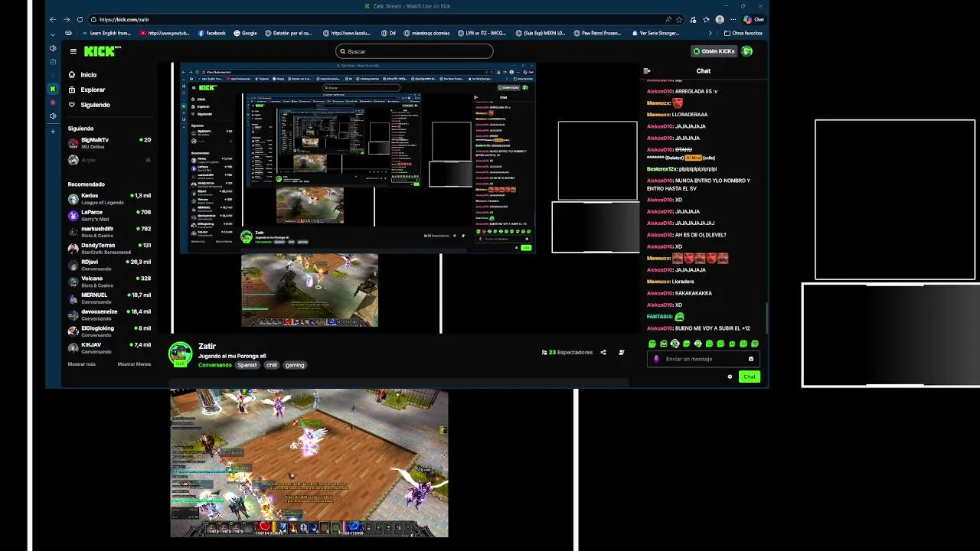The width and height of the screenshot is (980, 551).
Task: Click the game footage below the Kick window
Action: pos(309,463)
